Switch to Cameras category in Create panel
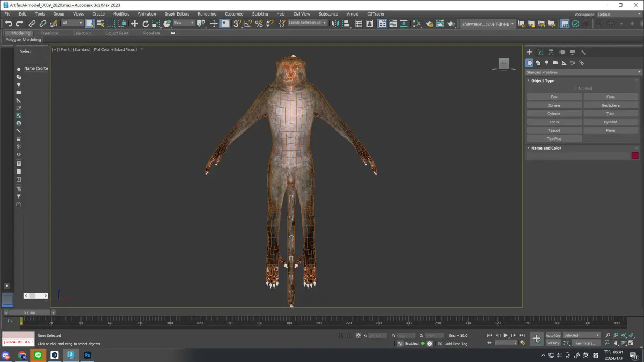This screenshot has height=362, width=644. (555, 63)
